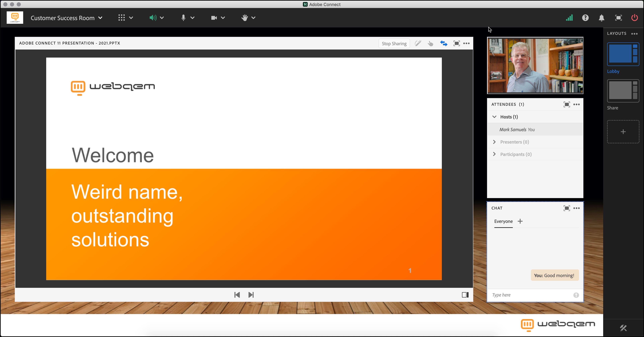Open Attendees pod options three dots
Image resolution: width=644 pixels, height=337 pixels.
tap(577, 105)
